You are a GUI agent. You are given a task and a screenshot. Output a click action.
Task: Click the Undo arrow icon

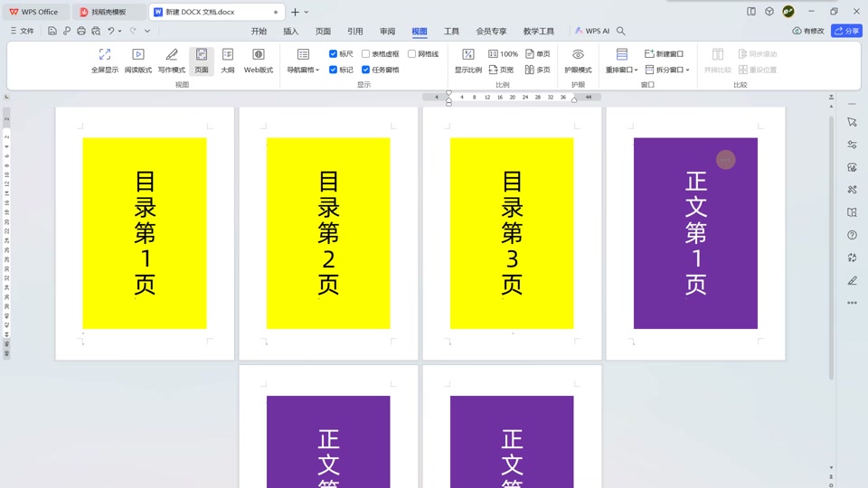(111, 31)
